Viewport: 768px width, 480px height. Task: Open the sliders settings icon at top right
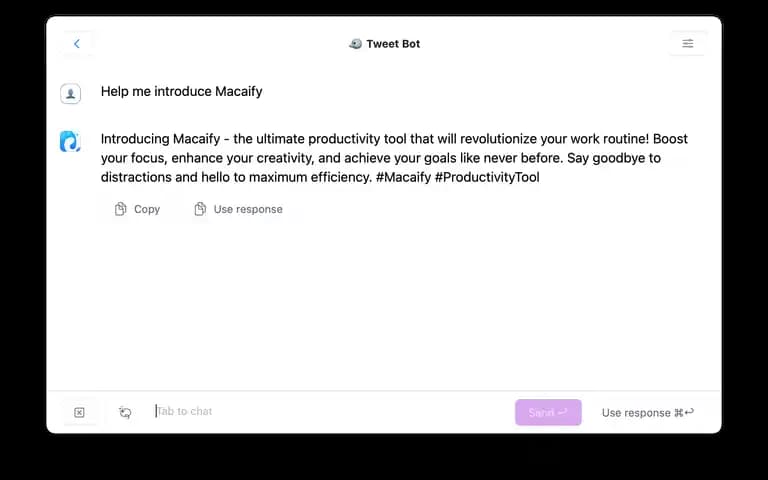point(688,44)
